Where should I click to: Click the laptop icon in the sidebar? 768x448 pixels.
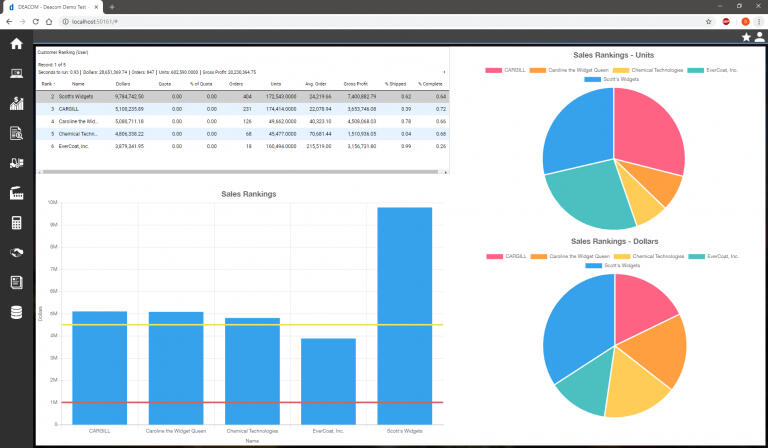click(x=16, y=73)
